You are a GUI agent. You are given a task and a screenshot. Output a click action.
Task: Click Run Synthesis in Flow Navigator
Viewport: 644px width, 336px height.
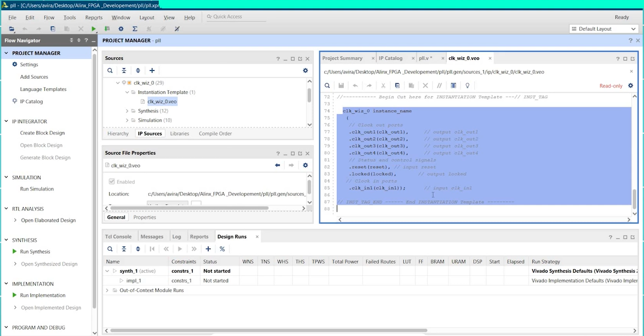tap(35, 252)
